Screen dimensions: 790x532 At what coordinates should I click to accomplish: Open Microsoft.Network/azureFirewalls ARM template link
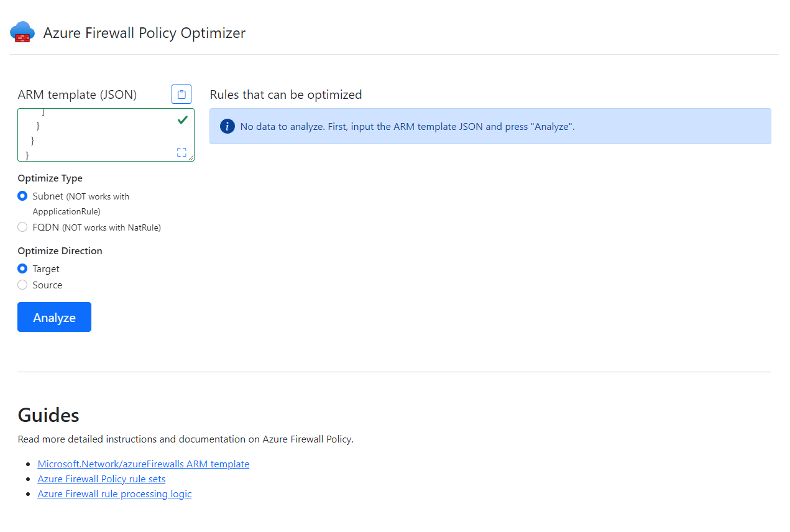click(x=143, y=464)
